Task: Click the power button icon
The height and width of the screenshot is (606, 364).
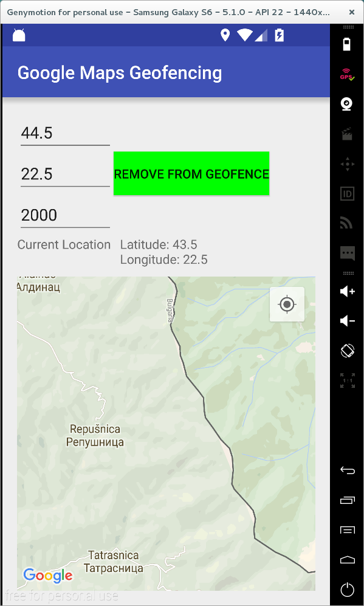Action: coord(347,590)
